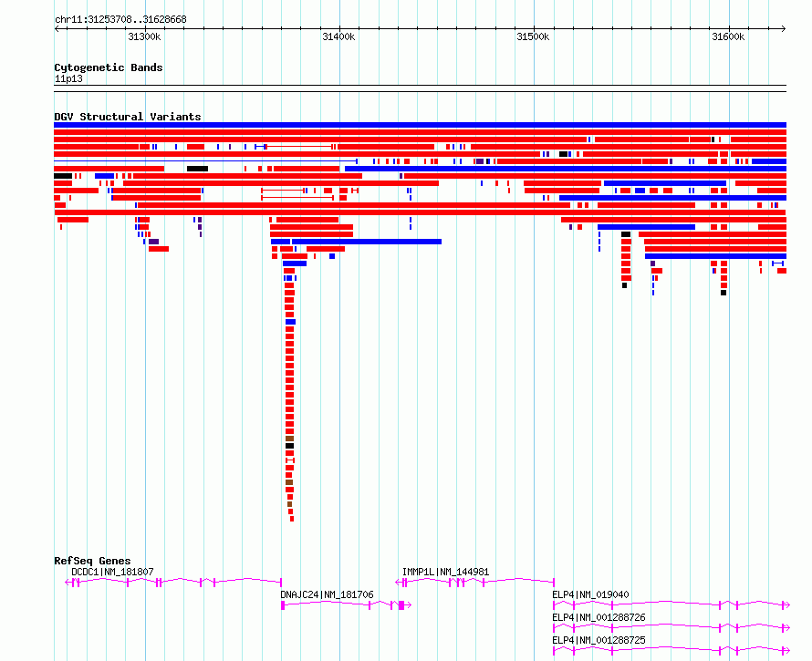Click the DNAJC24 gene model glyph
Screen dimensions: 812x661
346,605
